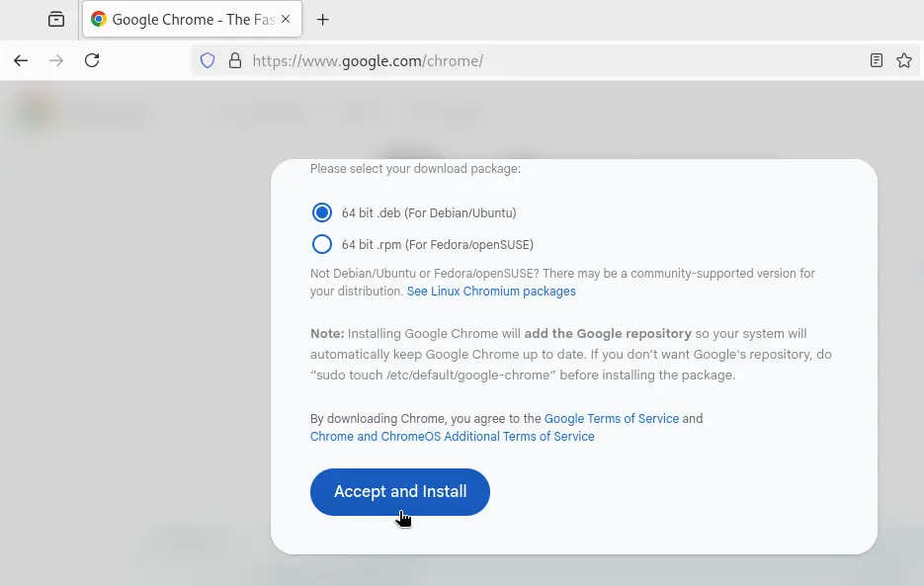Screen dimensions: 924x586
Task: Click the forward navigation arrow
Action: (x=56, y=60)
